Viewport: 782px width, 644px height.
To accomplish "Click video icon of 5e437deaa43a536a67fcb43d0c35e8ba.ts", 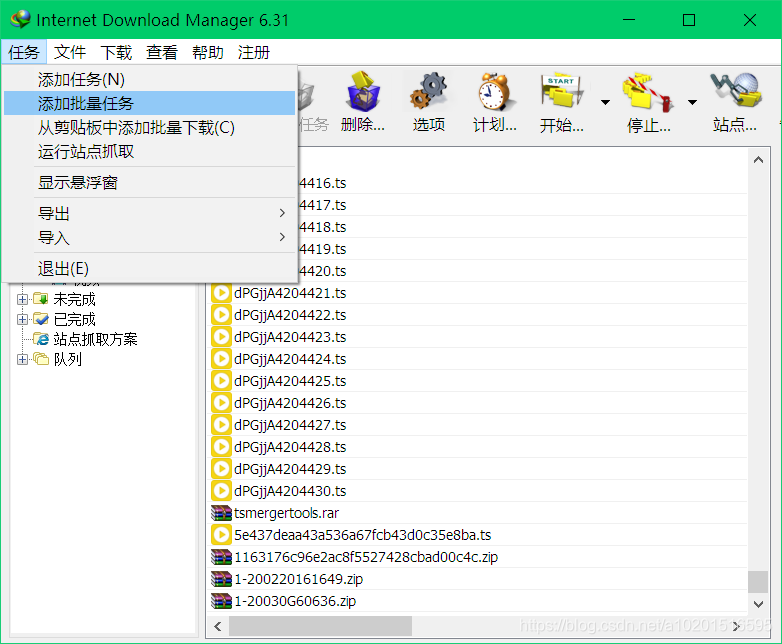I will (220, 535).
